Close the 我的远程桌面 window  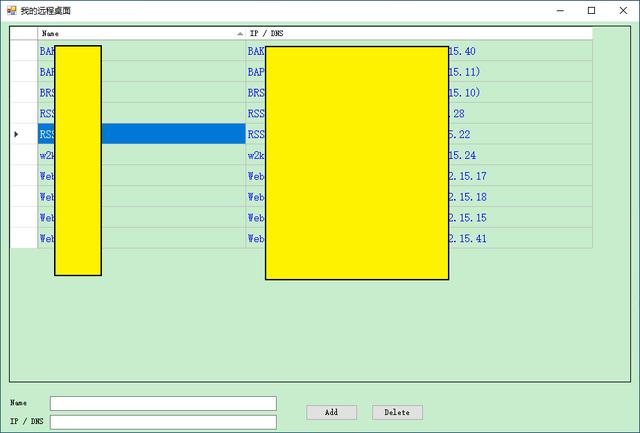click(x=623, y=11)
